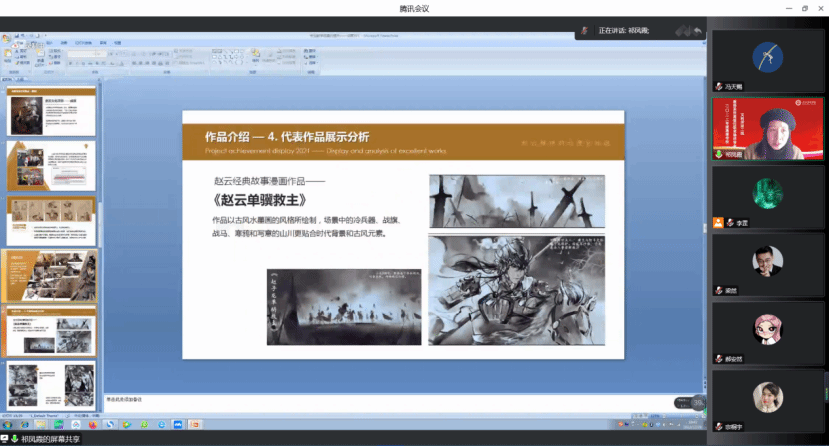Click the Increase Indent icon in paragraph group
The image size is (830, 446).
(159, 53)
